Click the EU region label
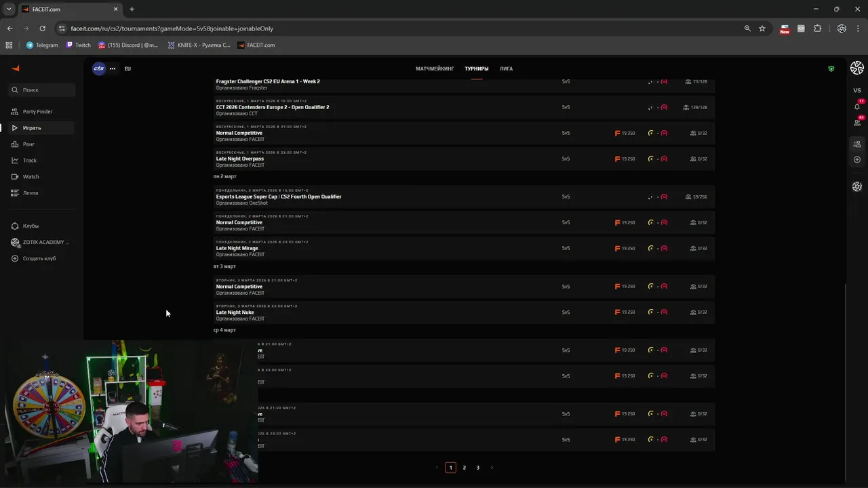This screenshot has height=488, width=868. pos(127,68)
